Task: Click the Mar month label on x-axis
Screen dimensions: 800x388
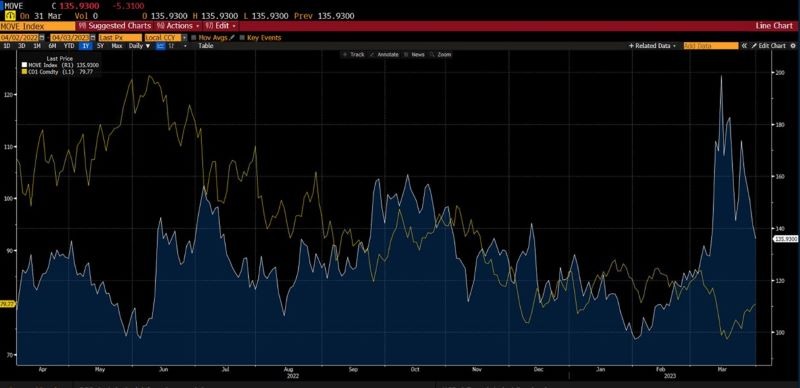Action: [722, 369]
